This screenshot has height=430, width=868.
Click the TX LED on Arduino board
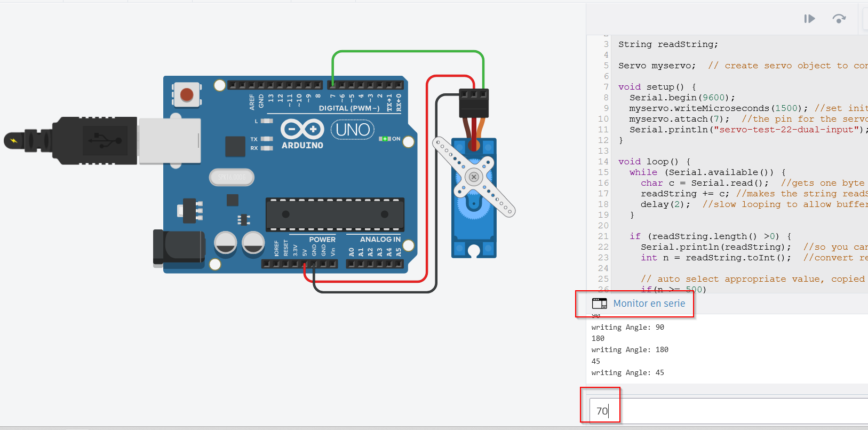(267, 139)
